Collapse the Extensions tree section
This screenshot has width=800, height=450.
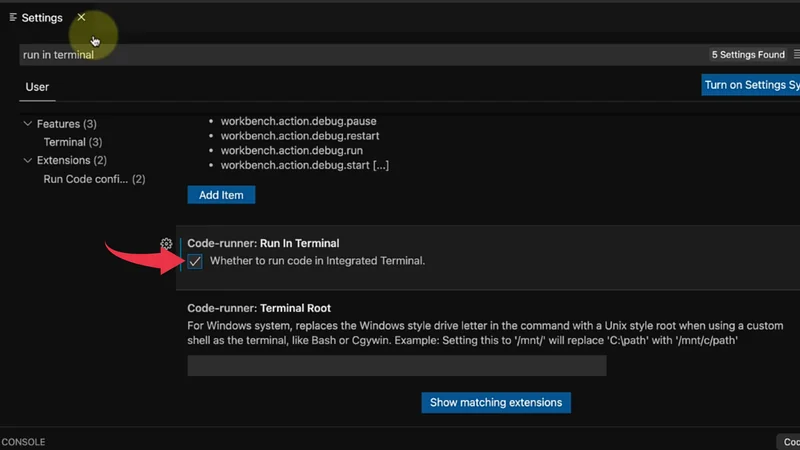[x=27, y=160]
